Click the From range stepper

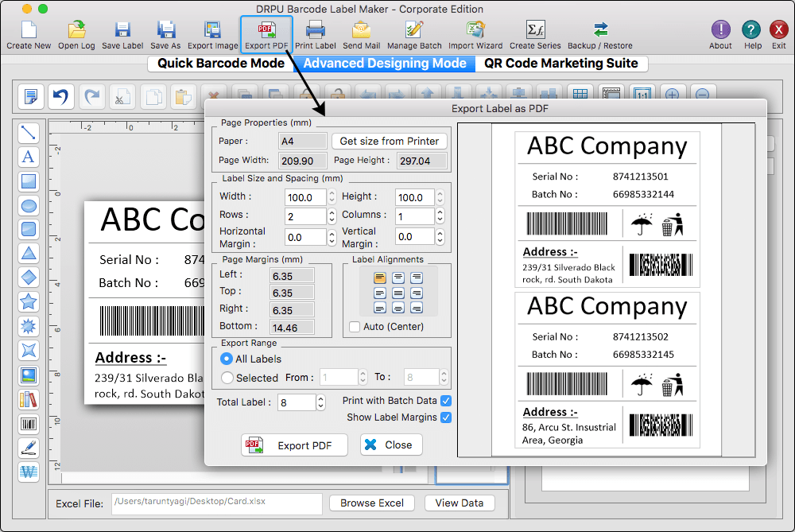click(363, 377)
